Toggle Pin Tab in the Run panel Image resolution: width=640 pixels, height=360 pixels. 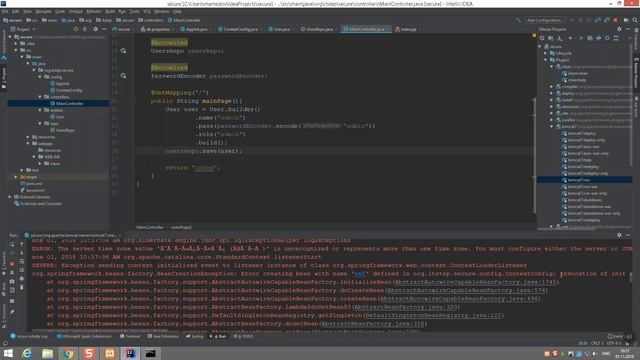coord(12,312)
